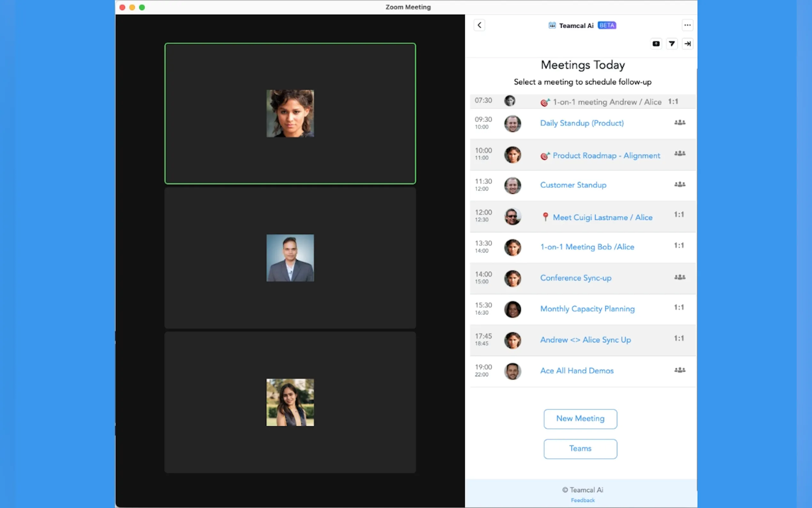This screenshot has height=508, width=812.
Task: Select Andrew <> Alice Sync Up meeting
Action: (x=585, y=340)
